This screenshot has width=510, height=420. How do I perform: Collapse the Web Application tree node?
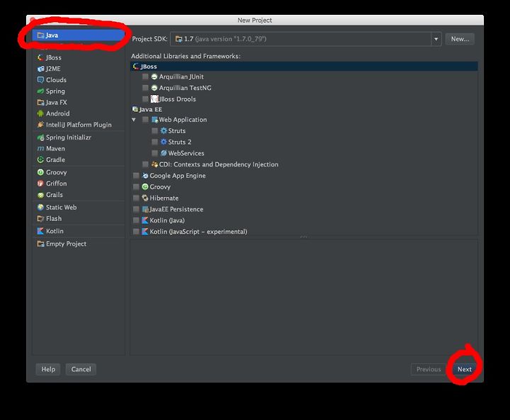click(134, 120)
